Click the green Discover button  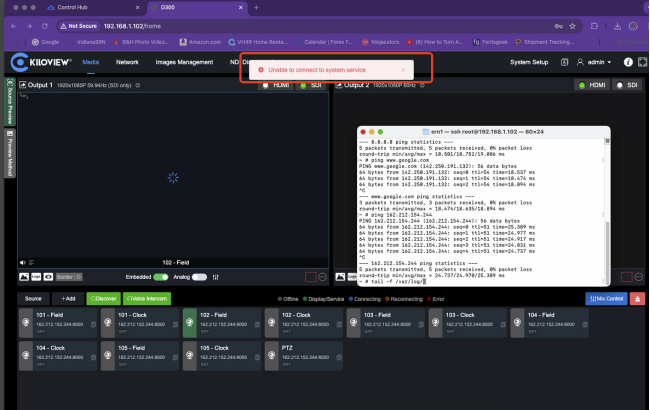[x=104, y=298]
